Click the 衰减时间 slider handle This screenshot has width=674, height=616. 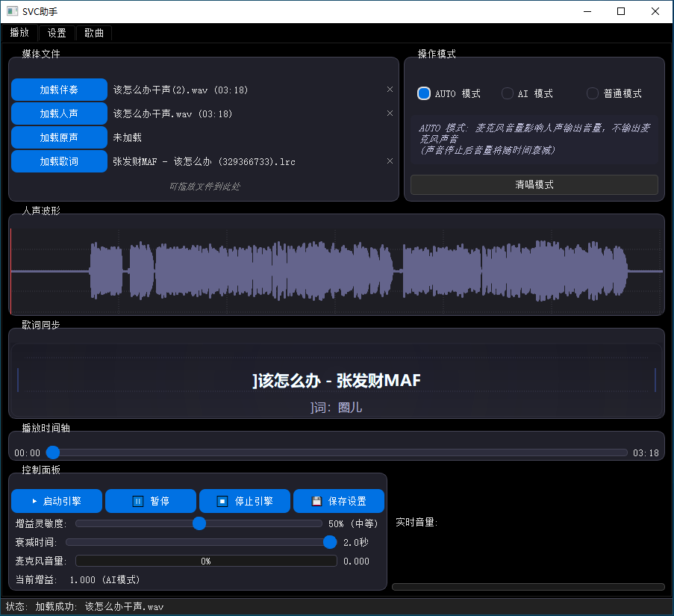pos(330,542)
